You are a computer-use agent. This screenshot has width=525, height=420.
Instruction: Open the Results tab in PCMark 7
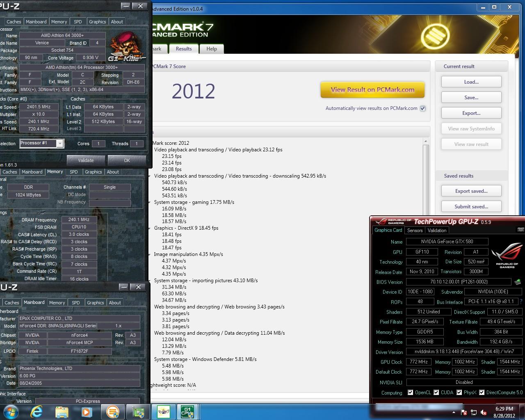184,48
